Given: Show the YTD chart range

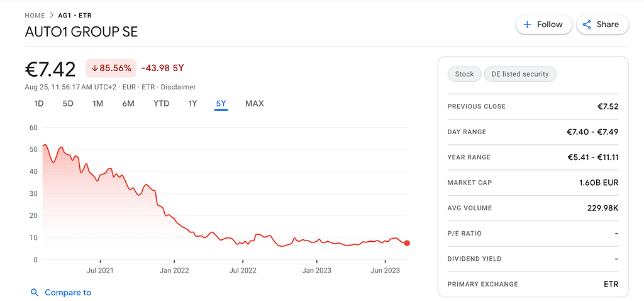Looking at the screenshot, I should point(162,104).
